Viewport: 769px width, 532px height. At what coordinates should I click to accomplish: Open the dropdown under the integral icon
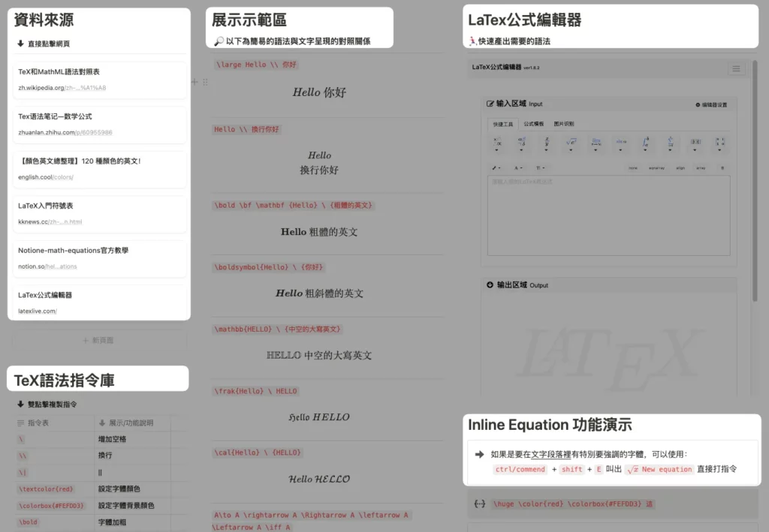[646, 152]
